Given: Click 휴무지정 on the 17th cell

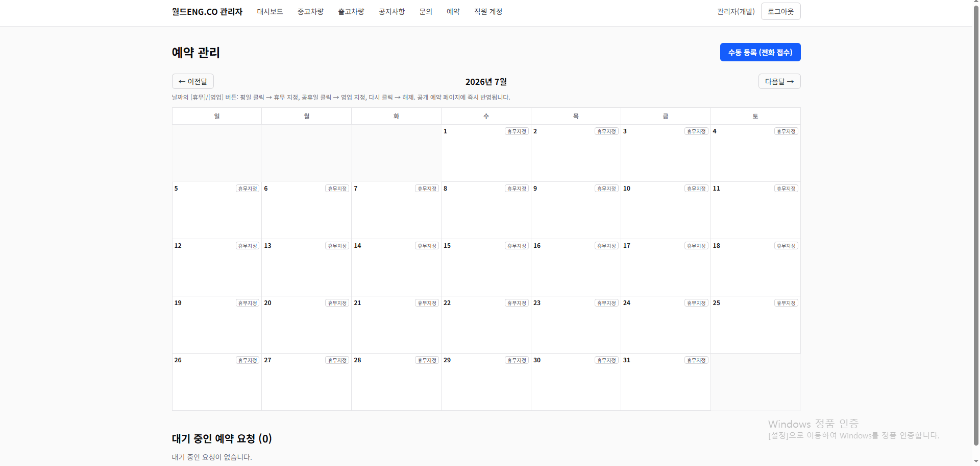Looking at the screenshot, I should [696, 246].
